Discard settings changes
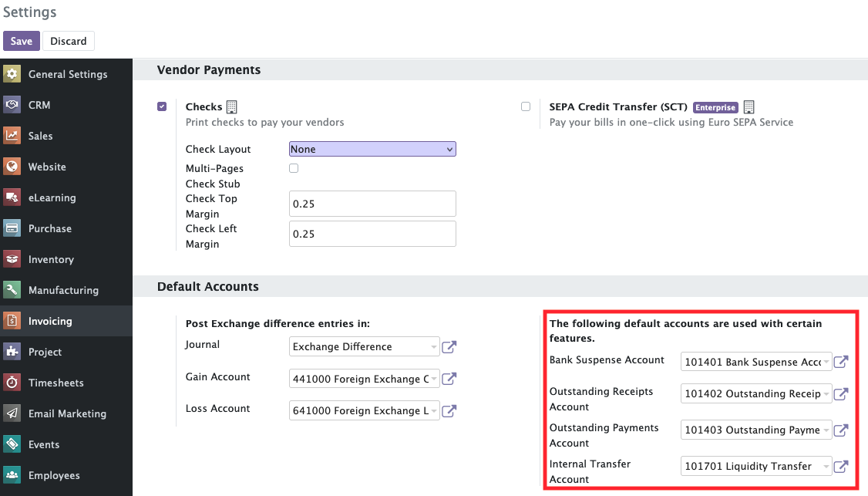 tap(69, 41)
